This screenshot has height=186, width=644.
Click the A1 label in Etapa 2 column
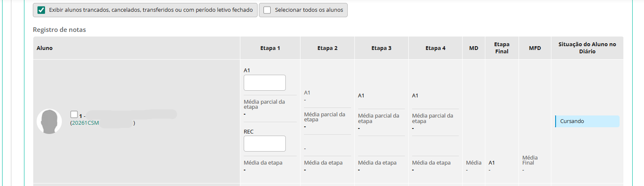click(307, 92)
